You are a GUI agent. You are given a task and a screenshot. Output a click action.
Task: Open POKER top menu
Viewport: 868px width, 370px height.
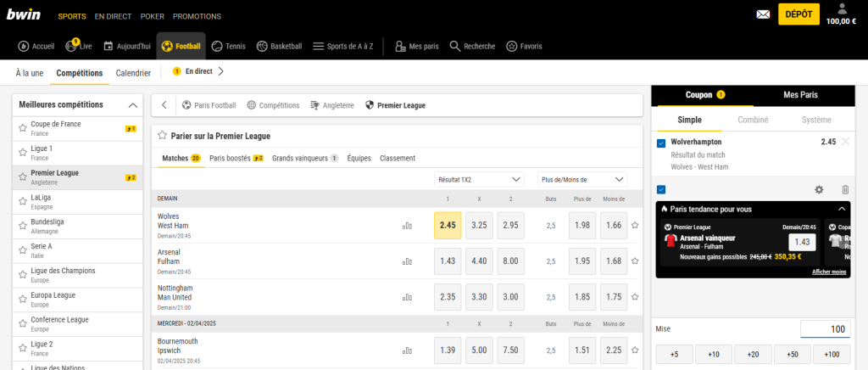tap(153, 16)
